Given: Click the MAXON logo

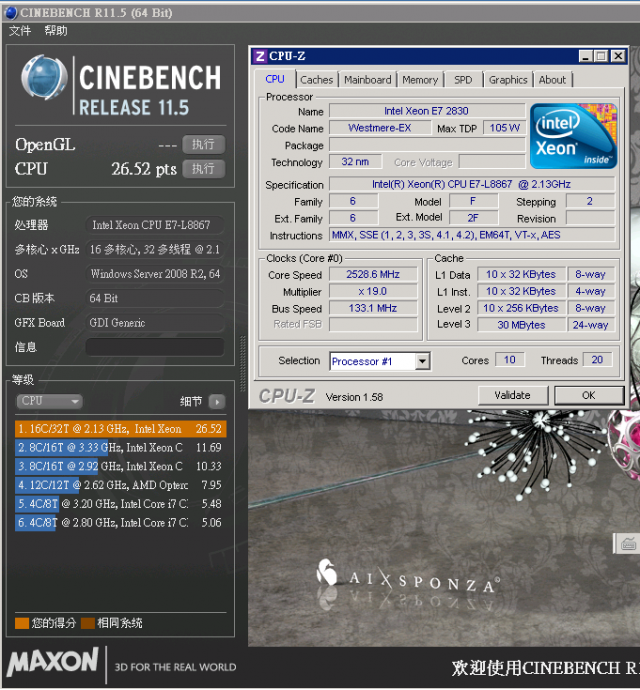Looking at the screenshot, I should [x=53, y=662].
